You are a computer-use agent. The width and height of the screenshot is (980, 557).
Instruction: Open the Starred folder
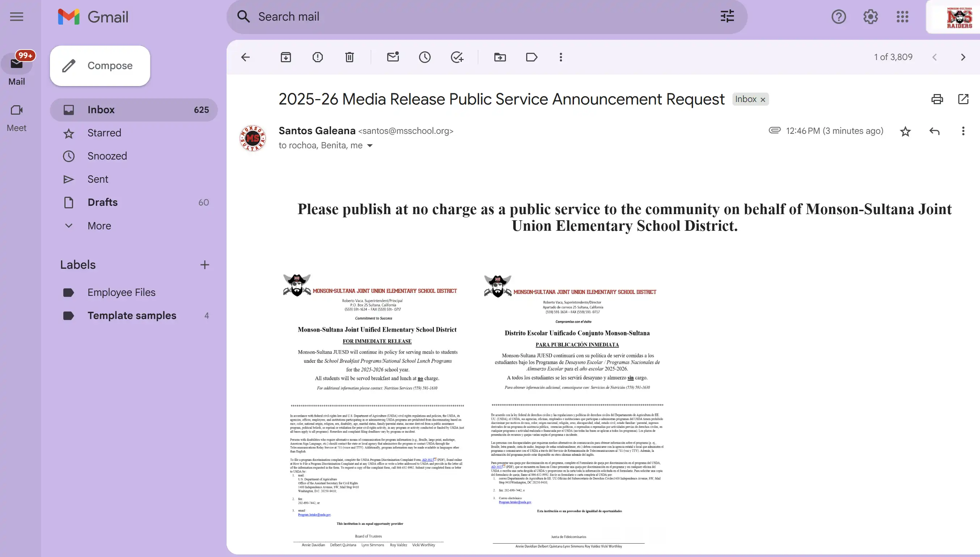tap(134, 133)
